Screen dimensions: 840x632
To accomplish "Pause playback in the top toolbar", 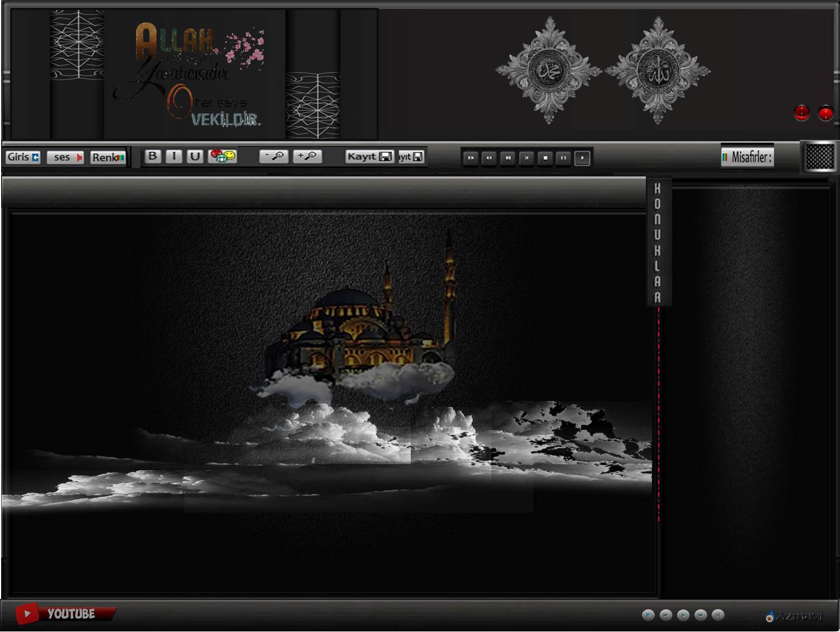I will point(564,158).
